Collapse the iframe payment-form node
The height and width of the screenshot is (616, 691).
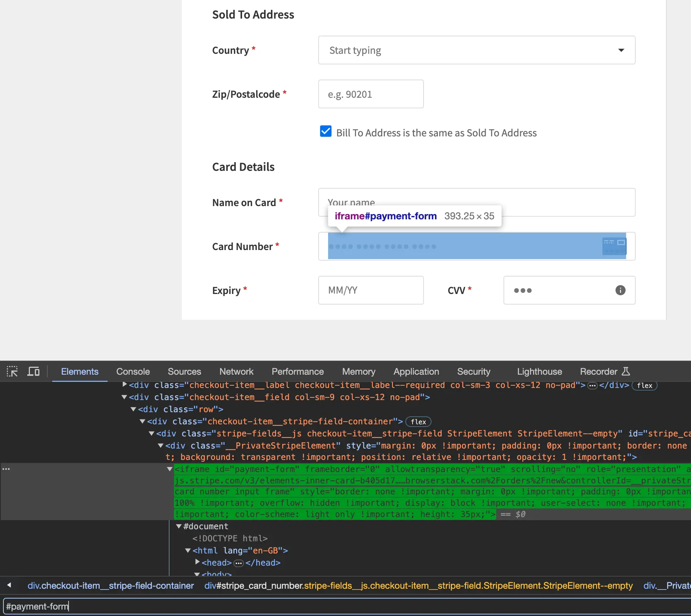point(170,469)
